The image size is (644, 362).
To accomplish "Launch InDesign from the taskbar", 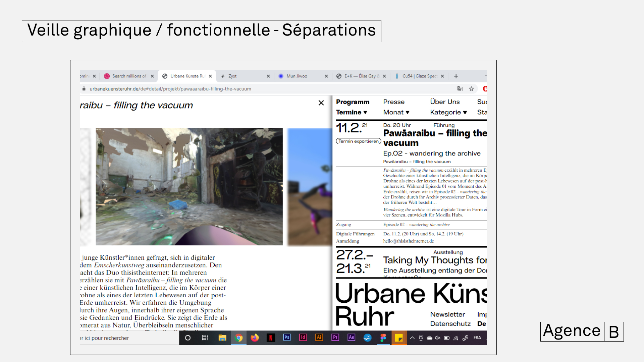I will (x=303, y=338).
